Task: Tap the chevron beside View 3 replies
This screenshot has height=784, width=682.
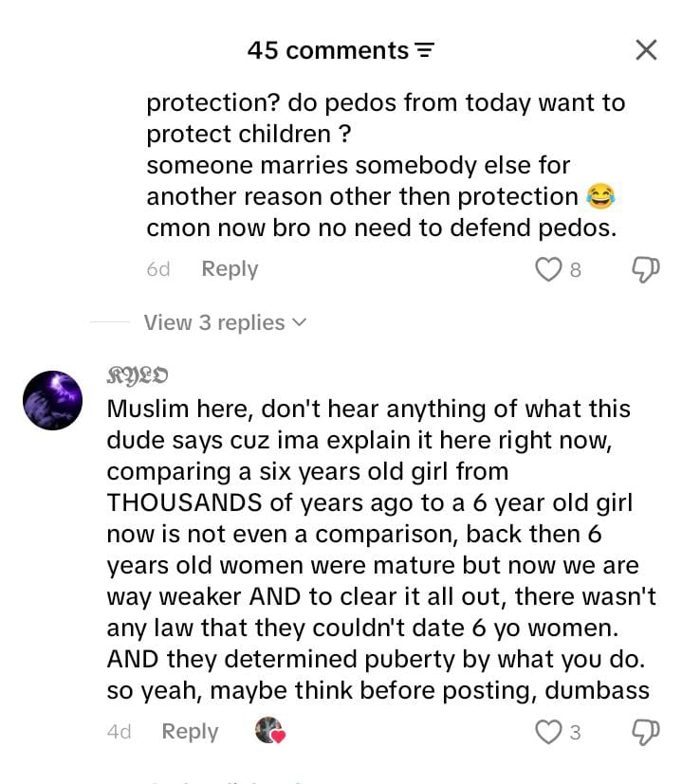Action: point(299,322)
